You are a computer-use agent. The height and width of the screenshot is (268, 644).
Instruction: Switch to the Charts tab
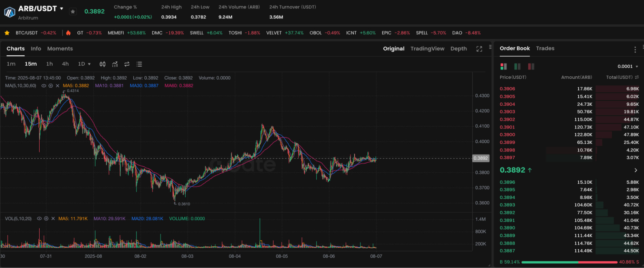point(15,49)
